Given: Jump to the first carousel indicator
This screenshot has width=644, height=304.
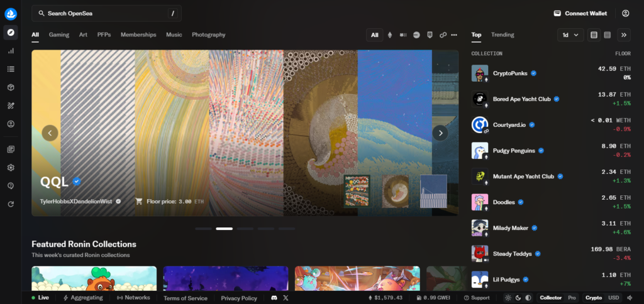Looking at the screenshot, I should 204,229.
